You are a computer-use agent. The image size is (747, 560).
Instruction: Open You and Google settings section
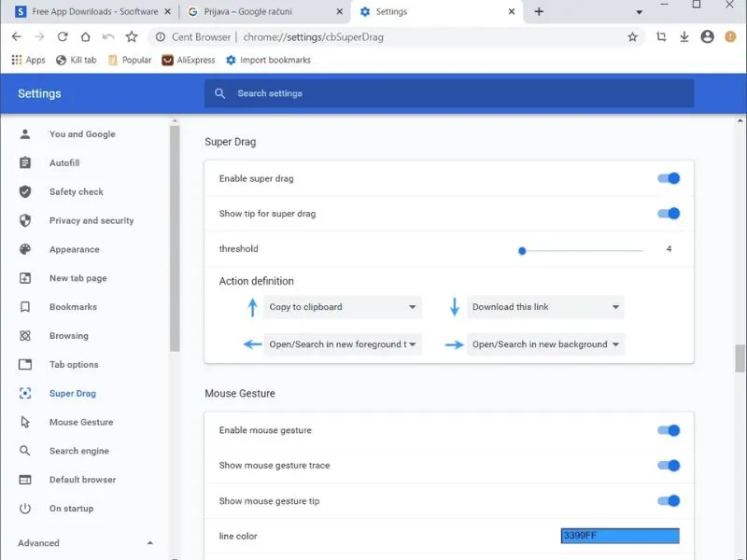click(x=82, y=134)
